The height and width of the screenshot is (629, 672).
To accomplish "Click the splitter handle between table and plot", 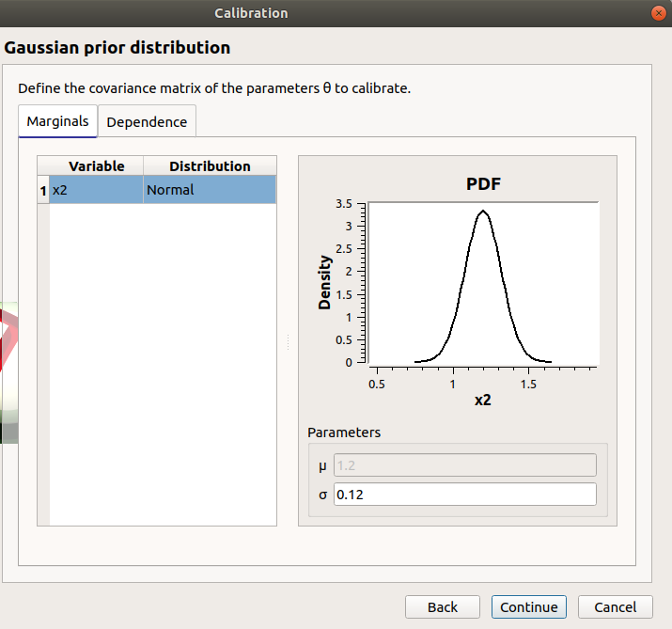I will tap(288, 341).
